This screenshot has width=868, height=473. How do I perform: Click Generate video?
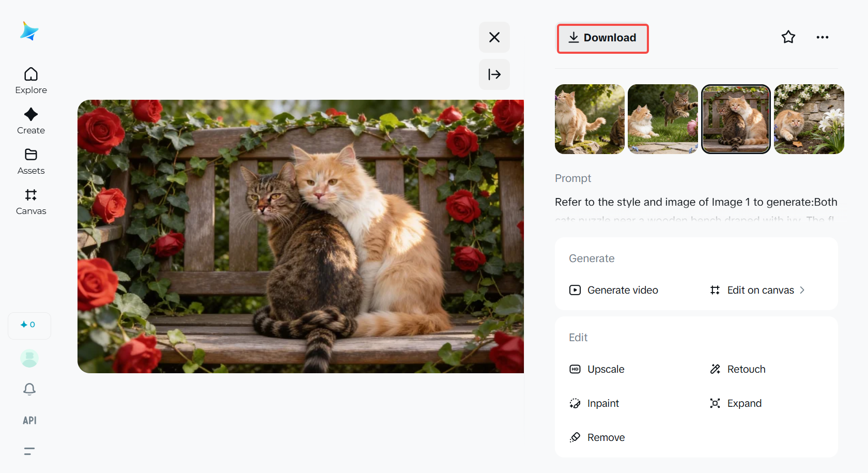tap(614, 290)
